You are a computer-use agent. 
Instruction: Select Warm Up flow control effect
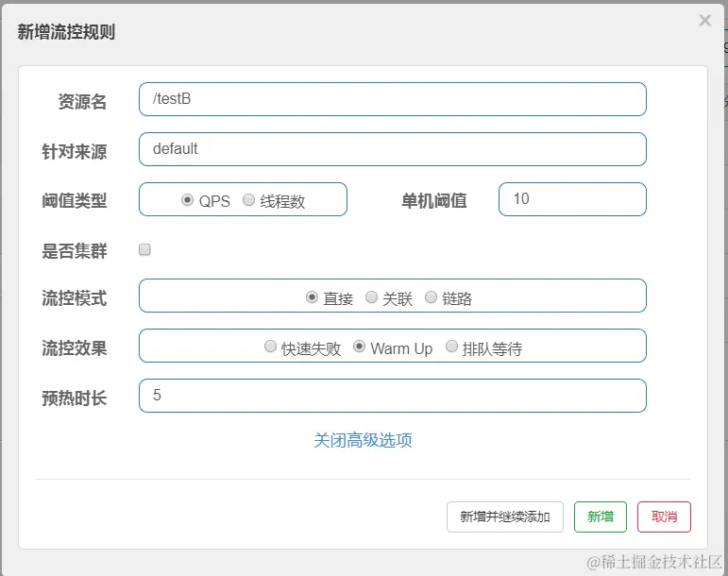[x=360, y=347]
